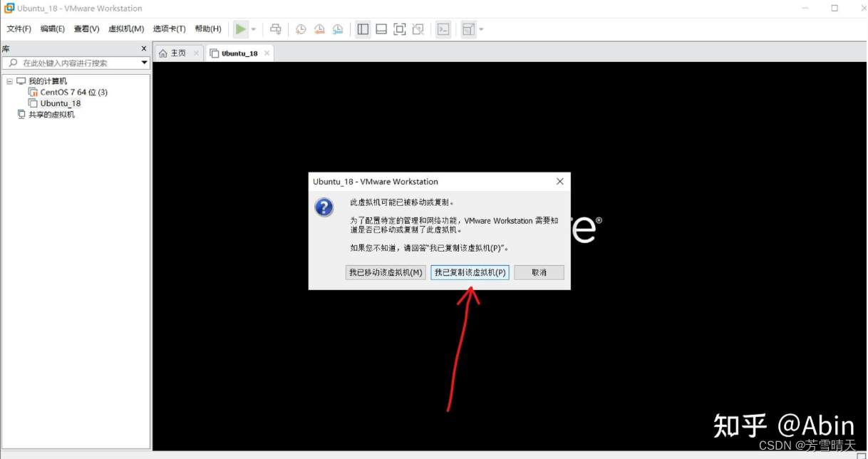
Task: Toggle the library sidebar view icon
Action: tap(363, 29)
